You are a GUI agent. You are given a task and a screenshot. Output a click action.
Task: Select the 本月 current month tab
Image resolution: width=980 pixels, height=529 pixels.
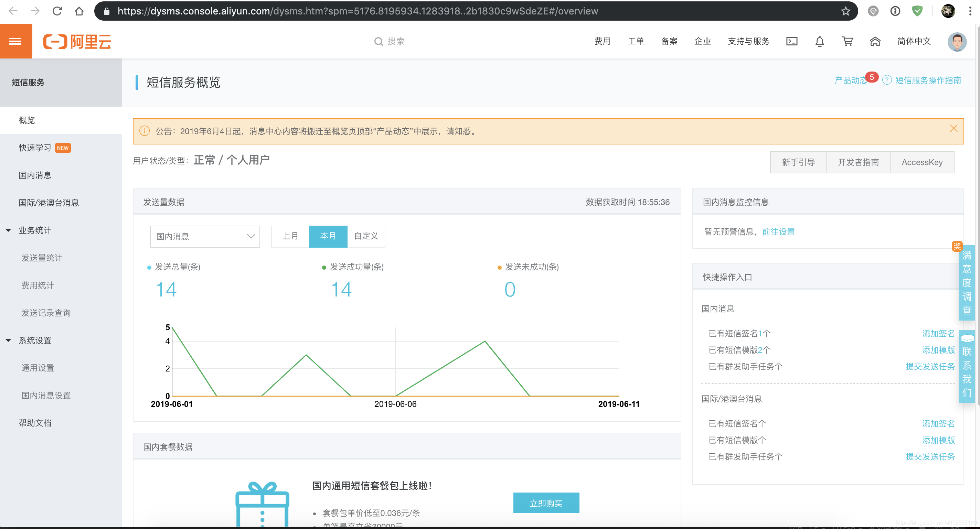328,236
